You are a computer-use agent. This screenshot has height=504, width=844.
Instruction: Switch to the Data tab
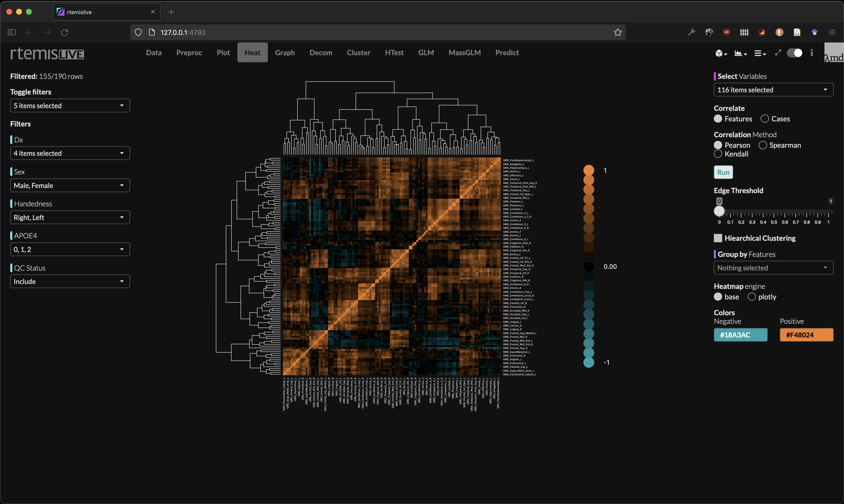pyautogui.click(x=154, y=53)
